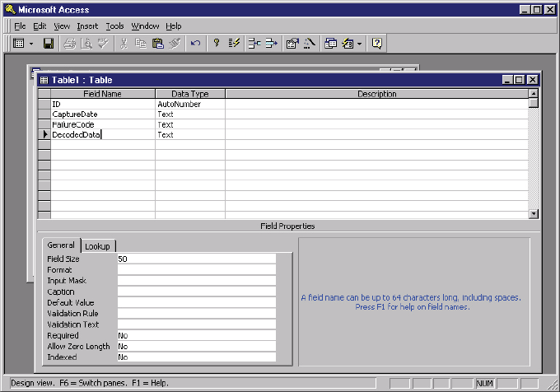Click Text data type for FailureCode
The width and height of the screenshot is (560, 392).
[x=190, y=124]
